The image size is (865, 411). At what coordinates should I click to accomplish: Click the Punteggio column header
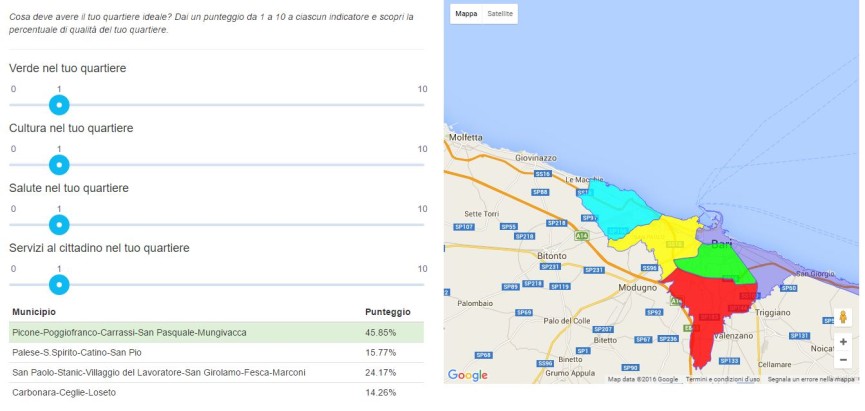[387, 312]
